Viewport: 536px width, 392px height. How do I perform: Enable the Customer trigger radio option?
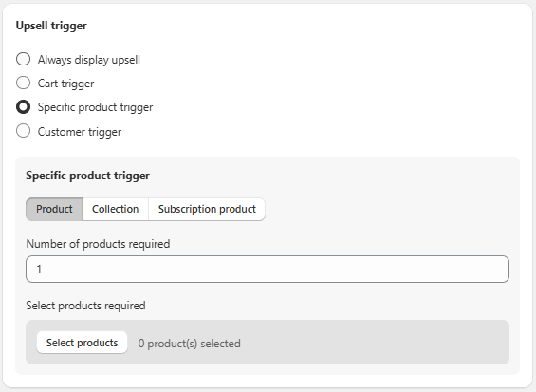24,131
